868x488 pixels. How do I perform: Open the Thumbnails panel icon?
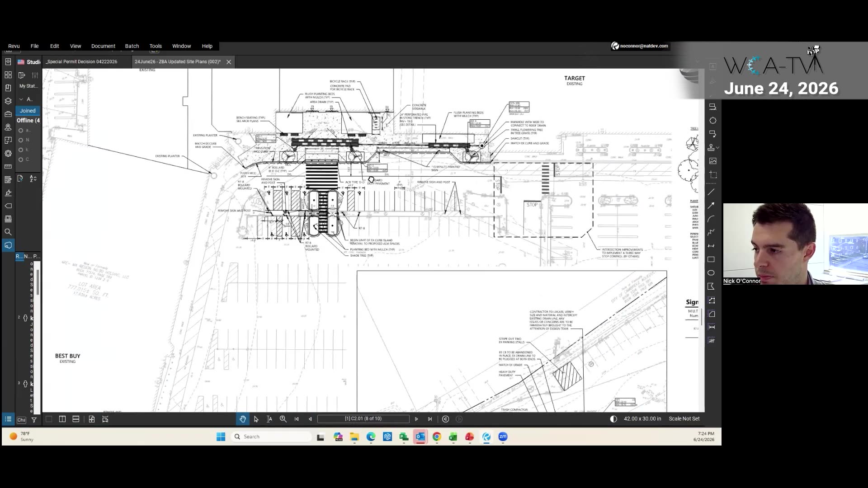[8, 75]
